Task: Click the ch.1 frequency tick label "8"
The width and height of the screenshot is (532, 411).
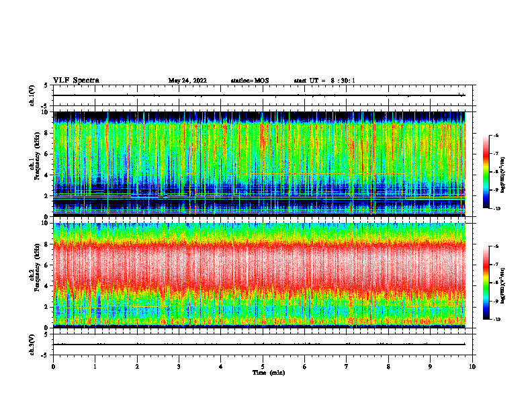Action: click(46, 133)
